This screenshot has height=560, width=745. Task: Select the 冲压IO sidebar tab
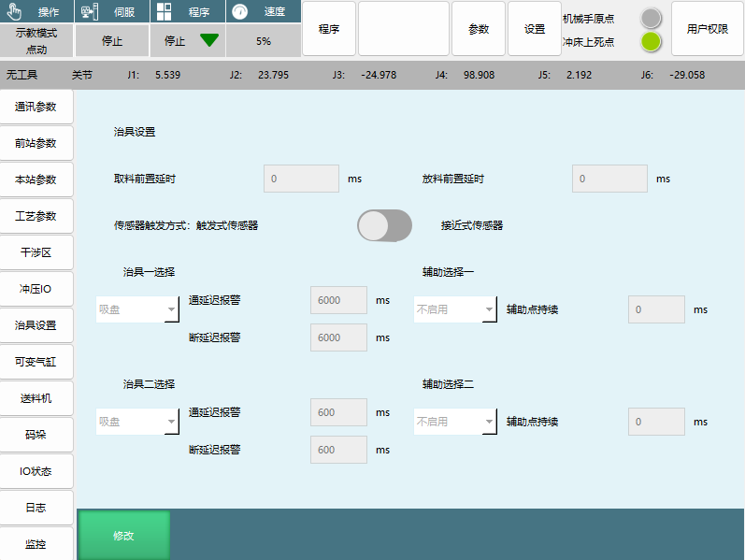36,289
